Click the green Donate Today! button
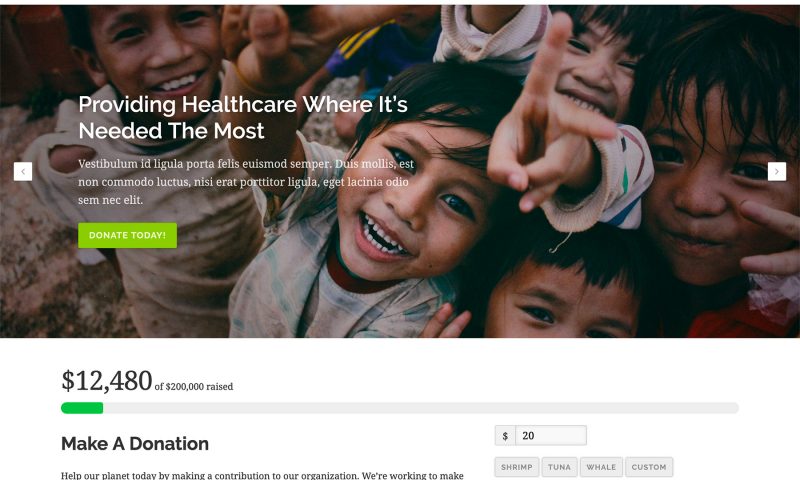 [x=128, y=235]
